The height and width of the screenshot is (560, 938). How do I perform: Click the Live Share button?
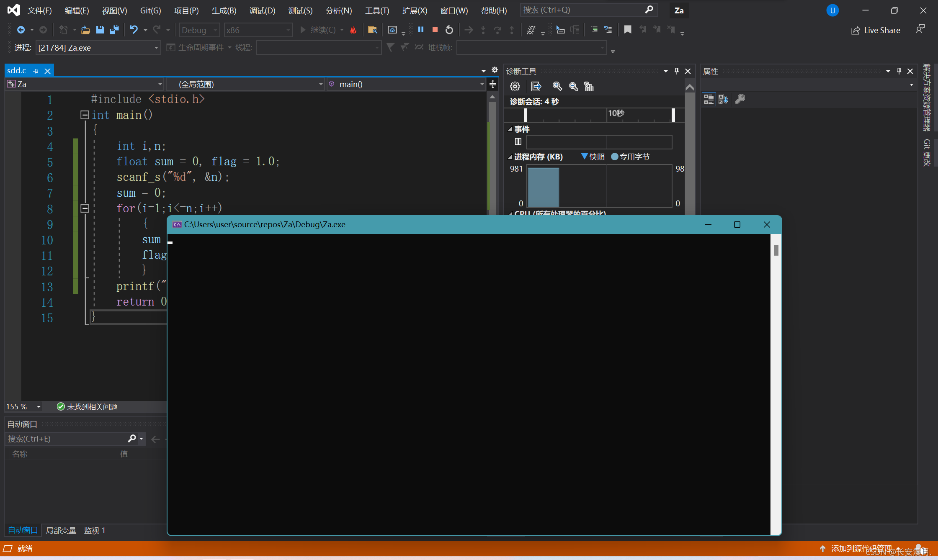pyautogui.click(x=876, y=30)
